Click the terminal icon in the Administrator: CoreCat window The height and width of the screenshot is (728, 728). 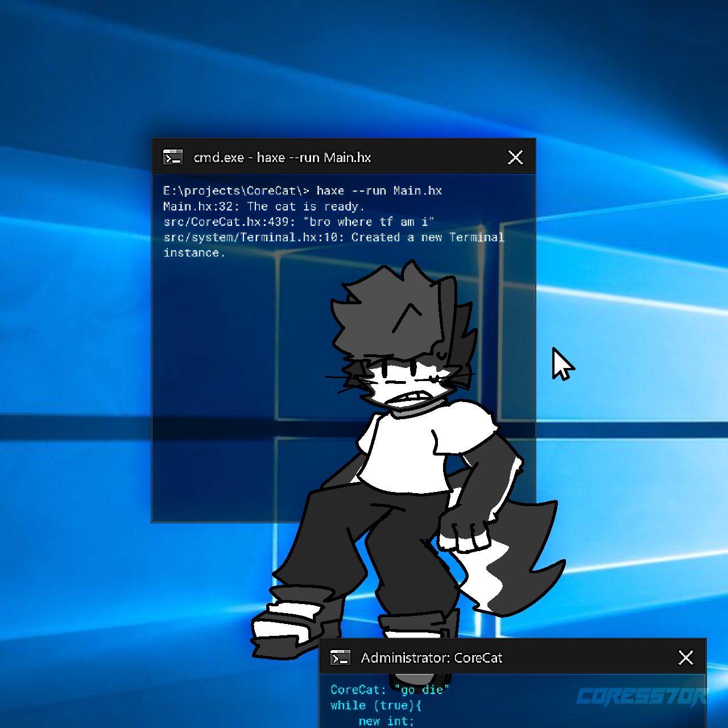point(340,657)
